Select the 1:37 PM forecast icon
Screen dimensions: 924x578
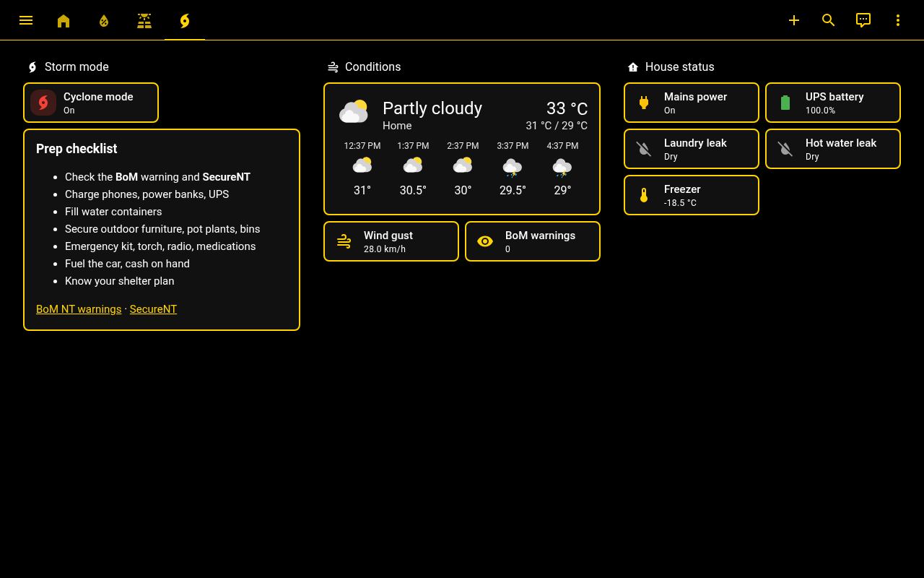pyautogui.click(x=413, y=166)
